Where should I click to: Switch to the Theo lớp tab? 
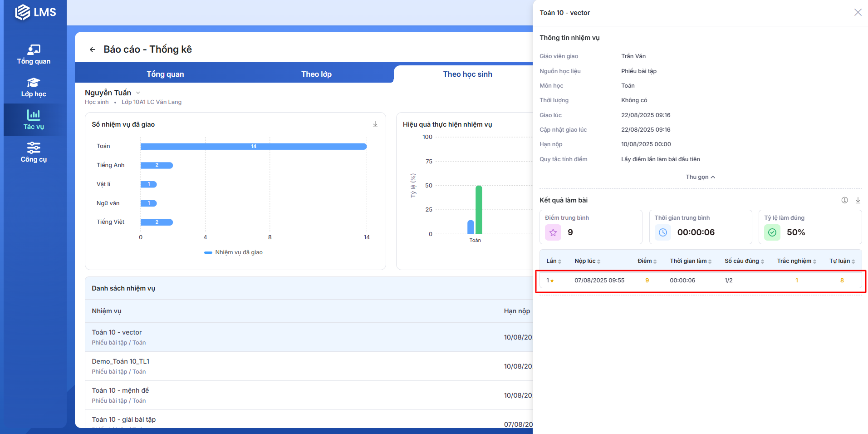click(x=316, y=74)
